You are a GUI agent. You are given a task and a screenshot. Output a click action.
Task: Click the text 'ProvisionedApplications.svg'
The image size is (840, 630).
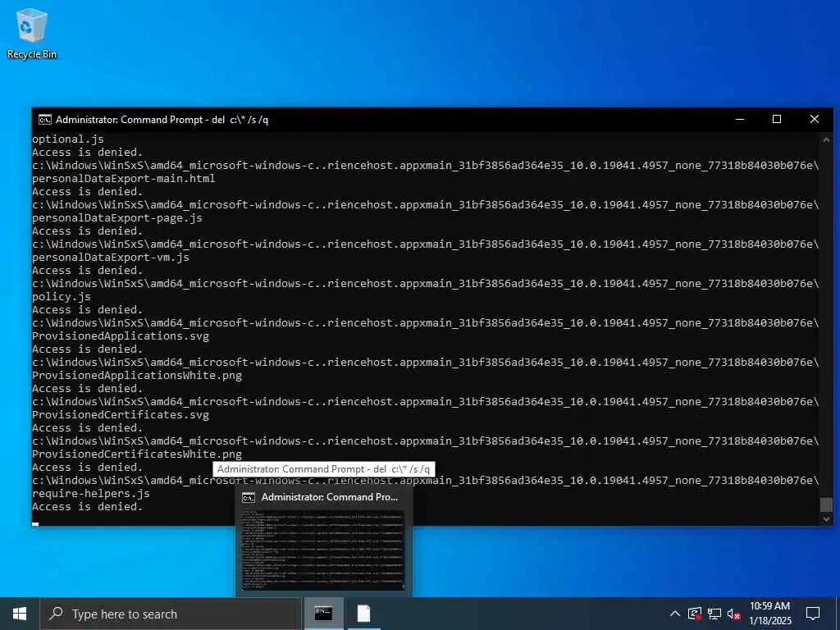click(121, 336)
